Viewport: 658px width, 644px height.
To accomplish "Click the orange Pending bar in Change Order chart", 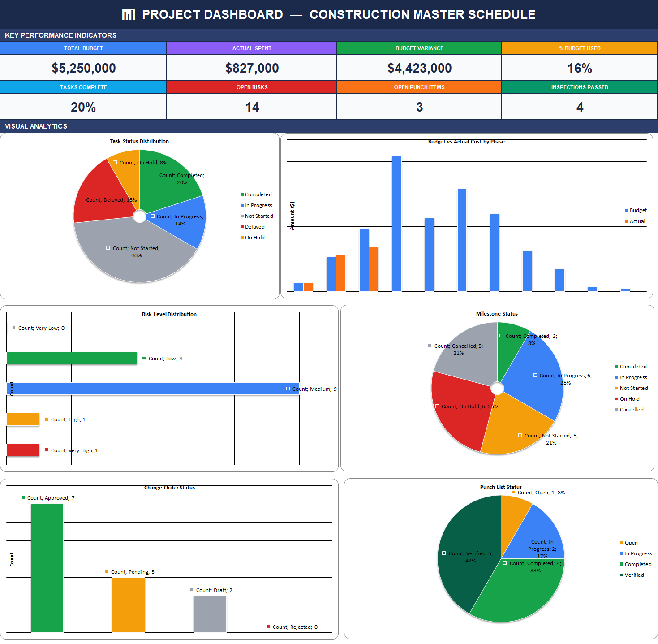I will click(129, 605).
